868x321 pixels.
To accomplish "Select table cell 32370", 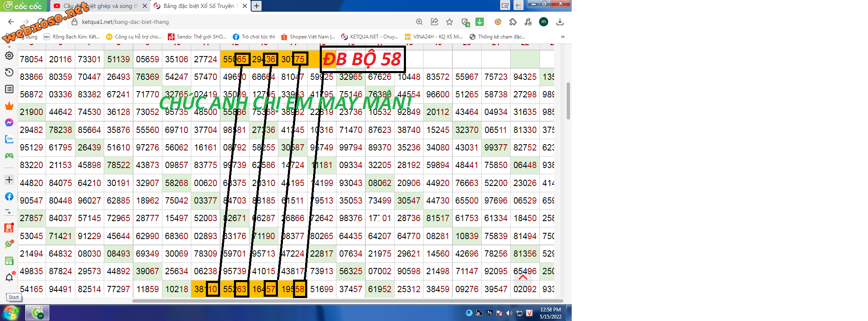I will [467, 130].
